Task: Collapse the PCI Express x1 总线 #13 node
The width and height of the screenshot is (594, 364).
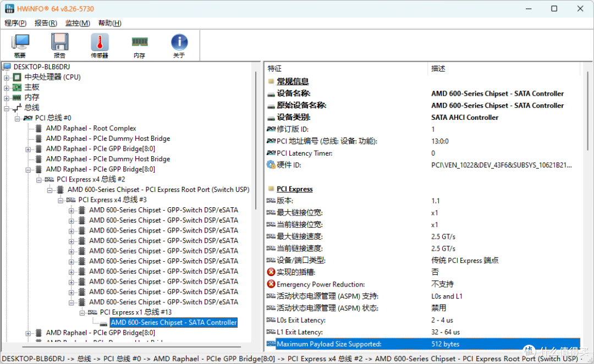Action: coord(82,313)
